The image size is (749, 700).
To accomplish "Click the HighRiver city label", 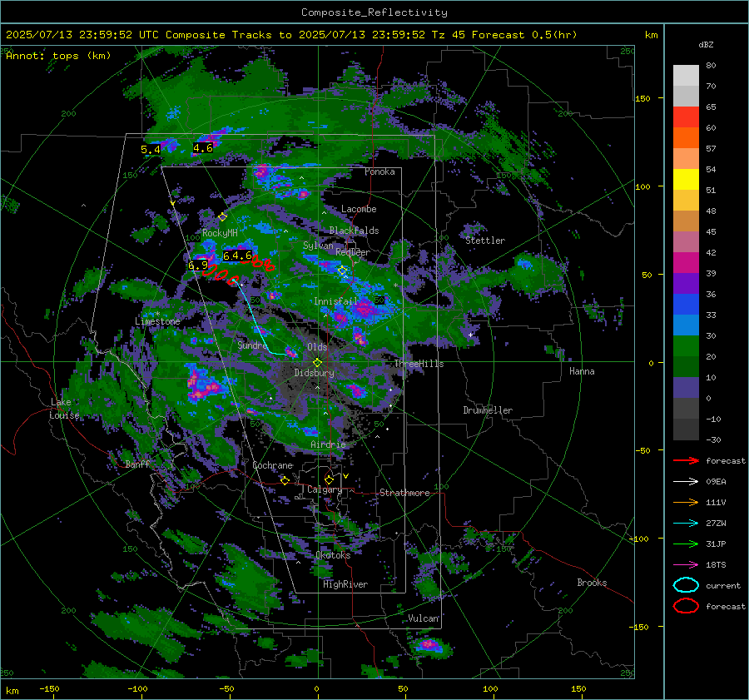I will 345,584.
